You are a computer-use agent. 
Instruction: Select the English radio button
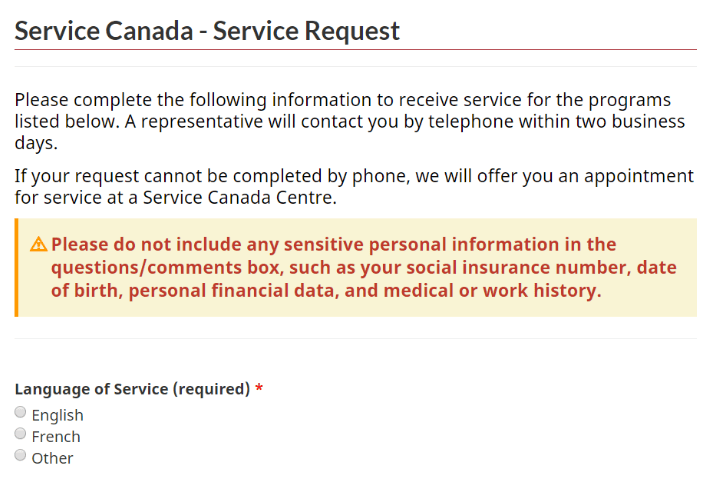(x=20, y=413)
